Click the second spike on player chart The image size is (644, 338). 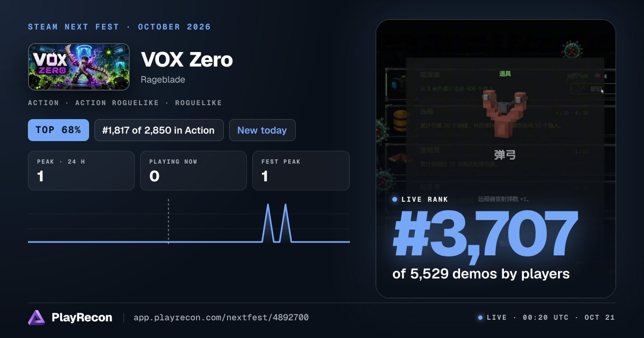click(285, 223)
